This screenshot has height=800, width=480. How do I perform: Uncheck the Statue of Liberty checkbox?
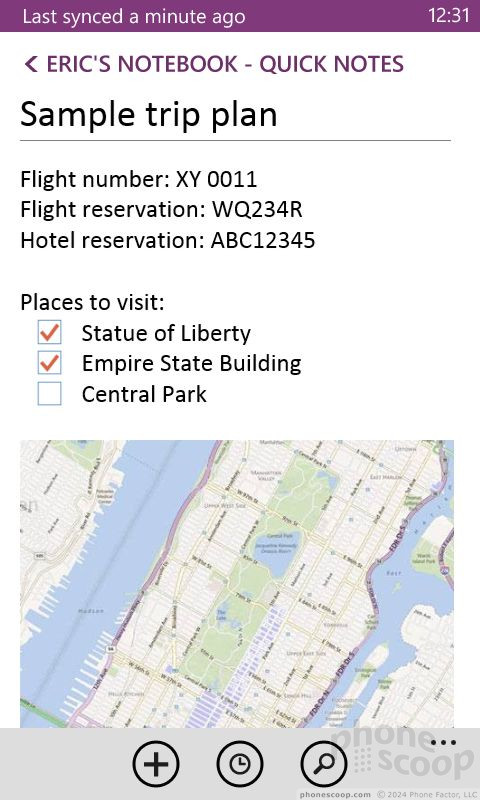(49, 333)
